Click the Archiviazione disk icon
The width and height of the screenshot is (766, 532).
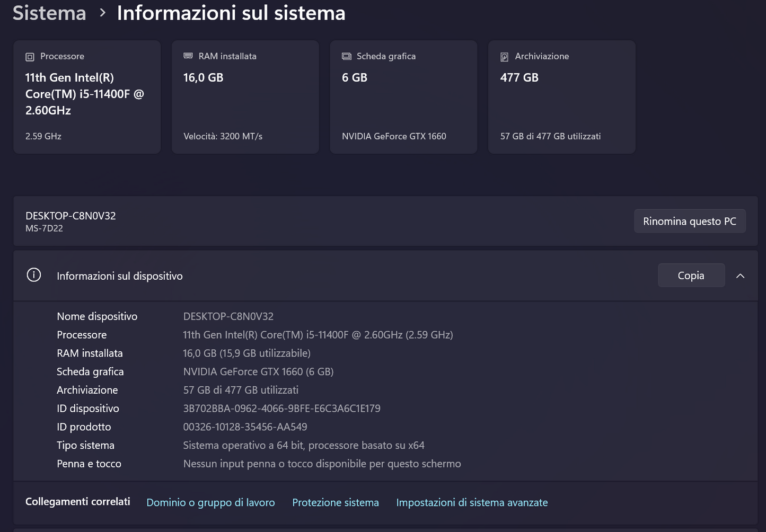[505, 57]
